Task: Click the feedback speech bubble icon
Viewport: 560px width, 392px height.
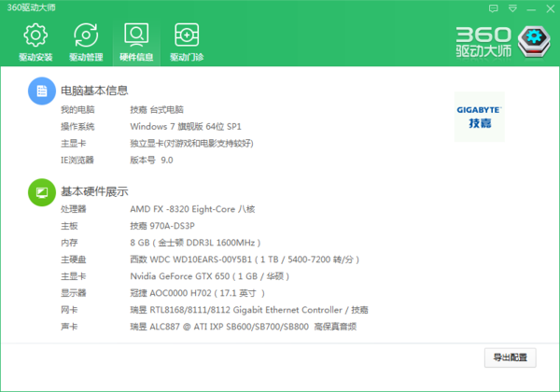Action: (494, 7)
